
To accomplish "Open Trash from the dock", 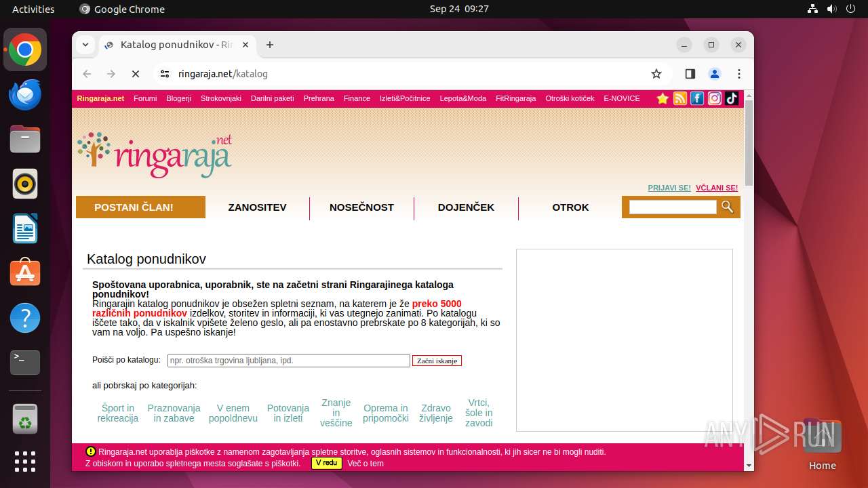I will pos(25,419).
